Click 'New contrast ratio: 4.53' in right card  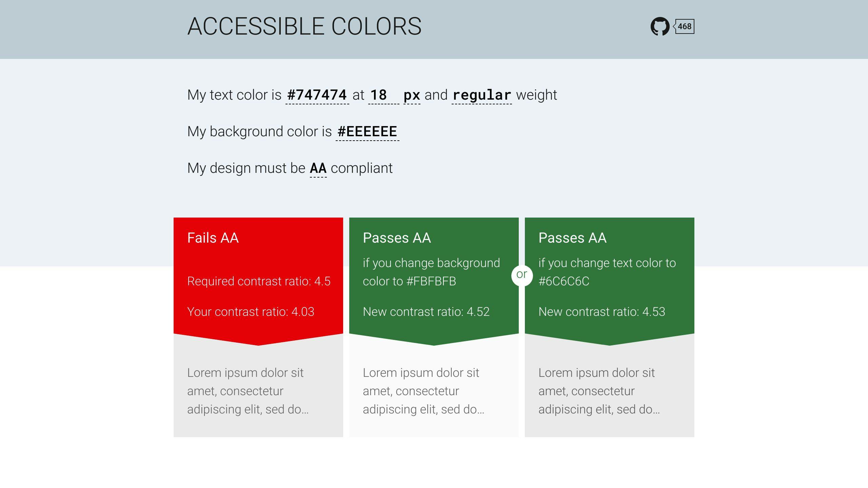click(602, 312)
